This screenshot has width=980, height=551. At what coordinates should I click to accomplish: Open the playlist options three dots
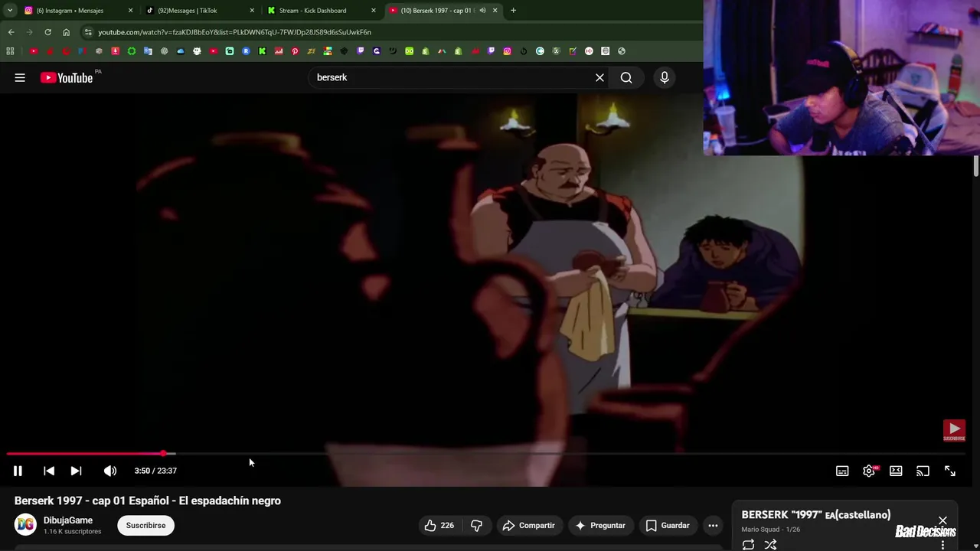click(942, 545)
